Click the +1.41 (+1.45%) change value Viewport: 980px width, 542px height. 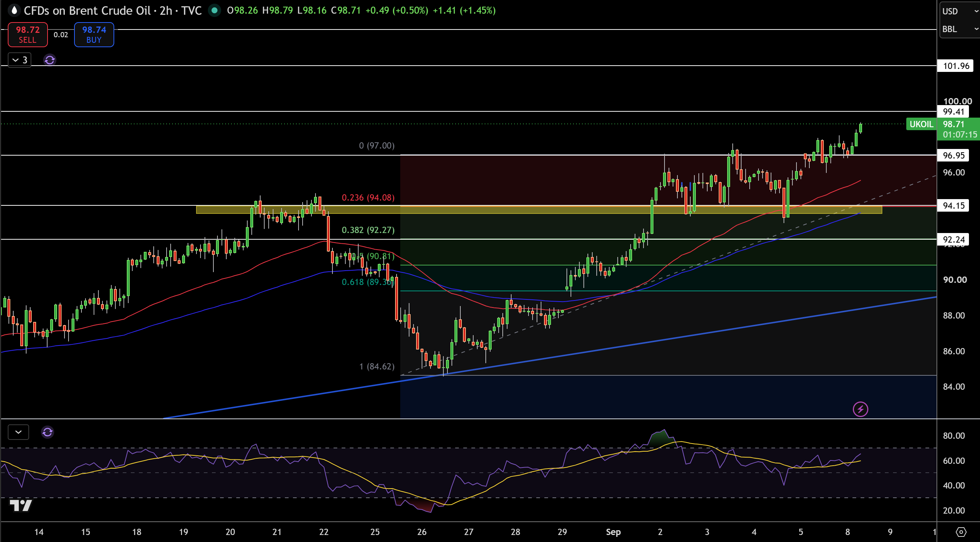(464, 10)
